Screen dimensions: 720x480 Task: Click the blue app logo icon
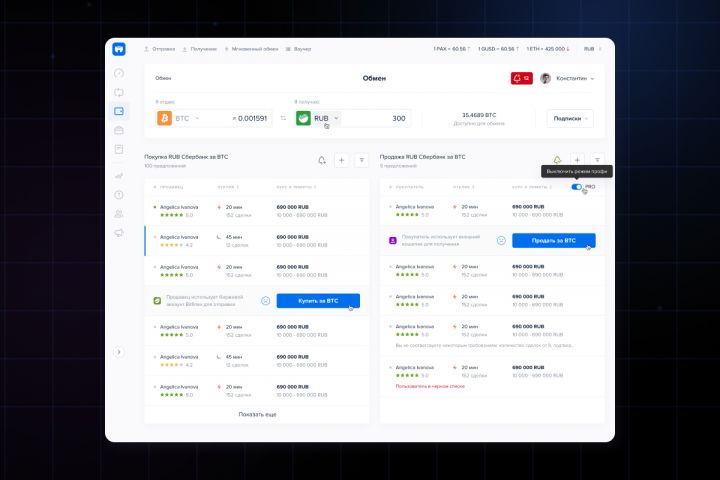[119, 49]
